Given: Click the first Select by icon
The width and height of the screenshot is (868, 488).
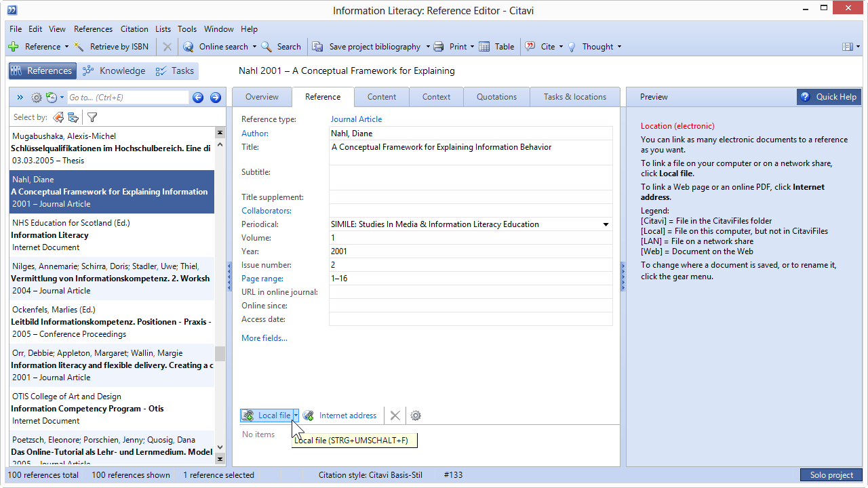Looking at the screenshot, I should [58, 117].
